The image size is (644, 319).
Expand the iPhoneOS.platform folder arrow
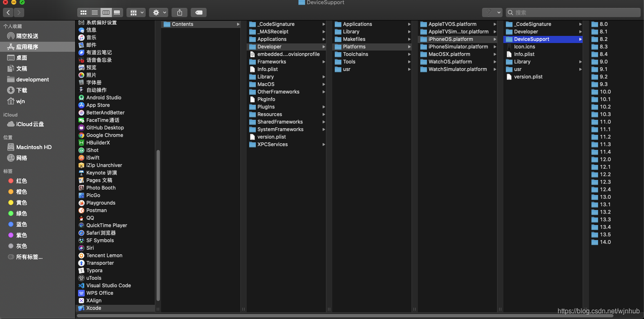(x=495, y=39)
